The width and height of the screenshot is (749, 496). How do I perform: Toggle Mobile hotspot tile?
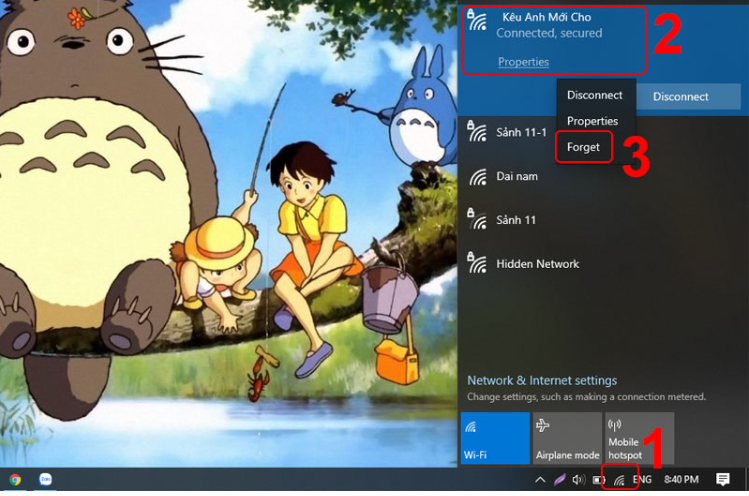pos(640,438)
